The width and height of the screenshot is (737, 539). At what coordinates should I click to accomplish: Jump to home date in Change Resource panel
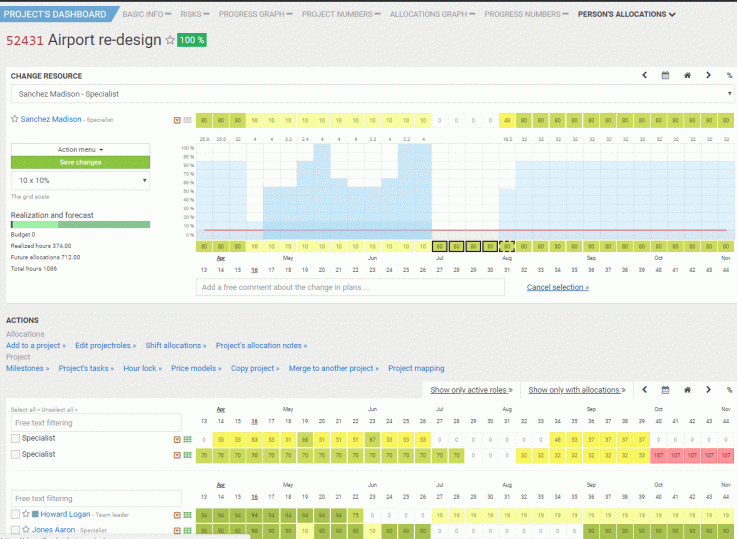coord(687,75)
